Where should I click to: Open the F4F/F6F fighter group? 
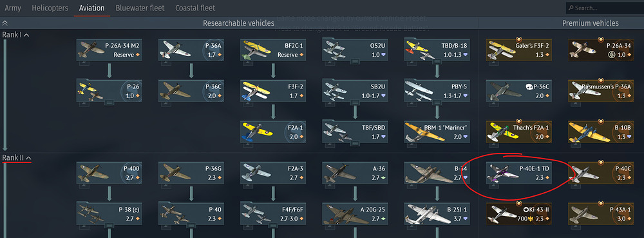pyautogui.click(x=273, y=213)
